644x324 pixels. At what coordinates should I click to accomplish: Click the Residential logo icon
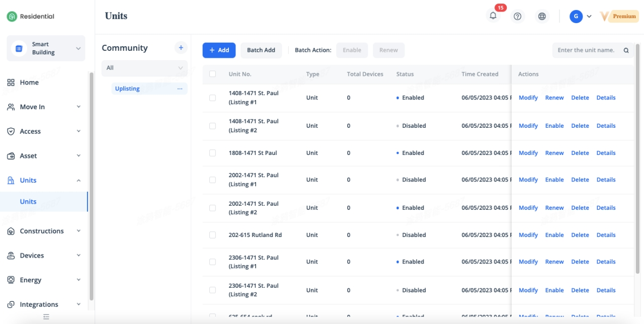point(12,17)
